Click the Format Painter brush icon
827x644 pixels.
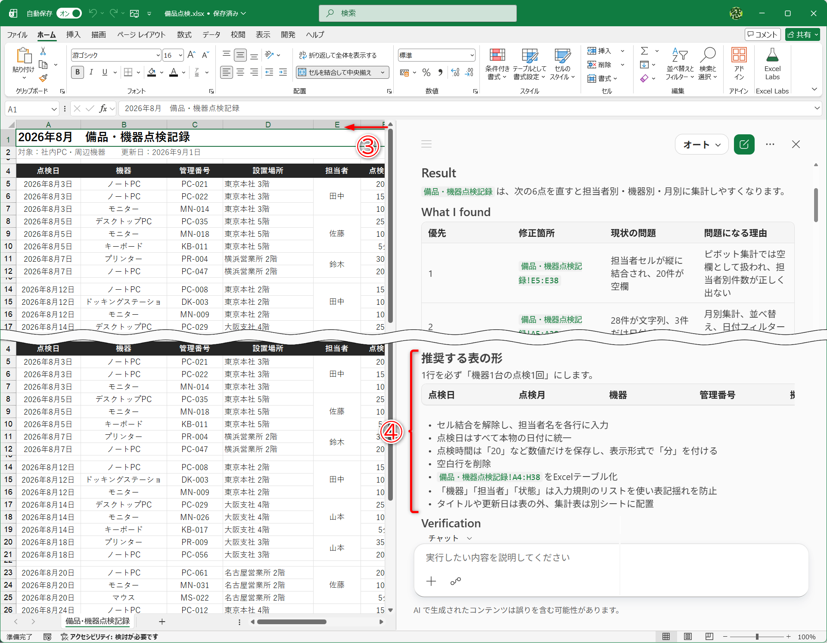tap(43, 78)
